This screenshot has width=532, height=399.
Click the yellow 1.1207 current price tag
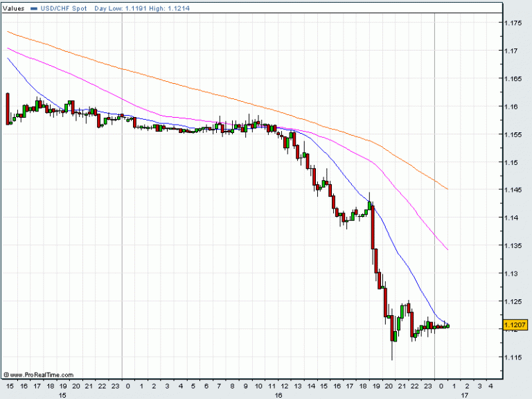tap(515, 325)
